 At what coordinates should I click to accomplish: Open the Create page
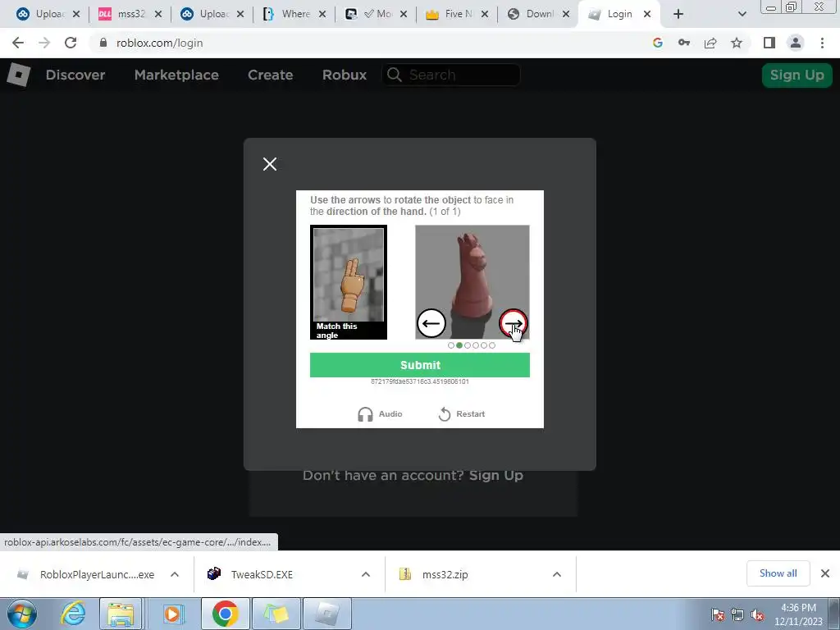click(271, 75)
